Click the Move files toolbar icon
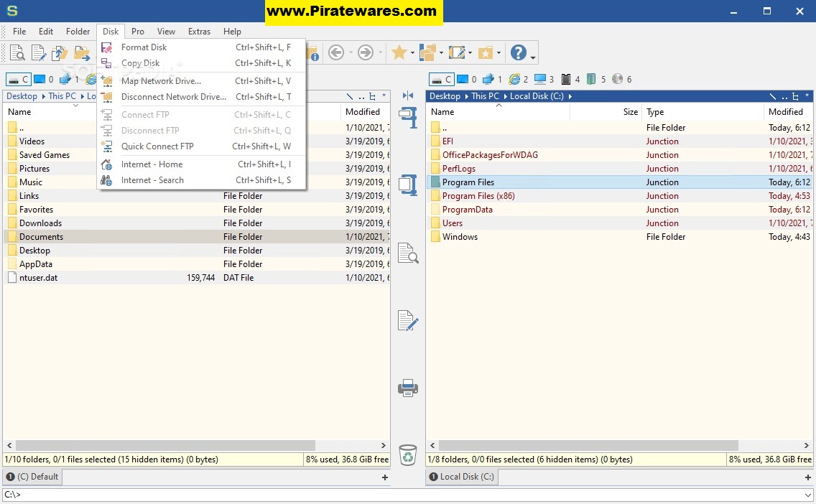This screenshot has height=504, width=816. point(81,52)
